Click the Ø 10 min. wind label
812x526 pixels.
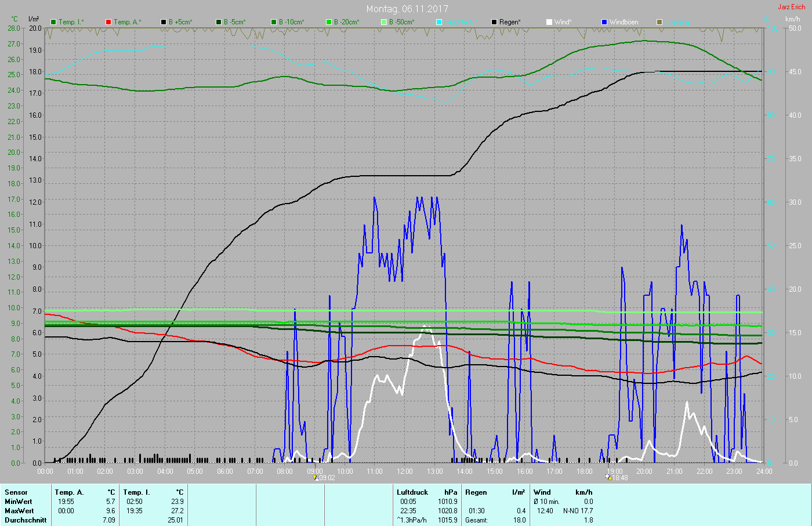[x=546, y=502]
